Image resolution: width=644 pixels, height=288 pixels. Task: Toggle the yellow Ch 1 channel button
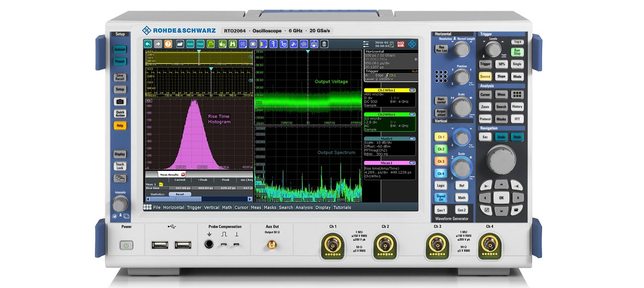(441, 137)
